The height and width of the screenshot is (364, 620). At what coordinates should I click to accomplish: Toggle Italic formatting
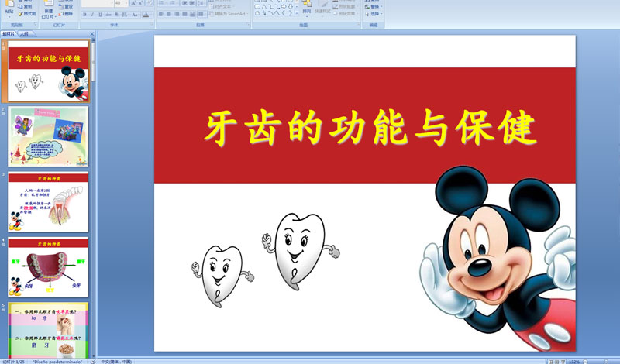tap(92, 15)
